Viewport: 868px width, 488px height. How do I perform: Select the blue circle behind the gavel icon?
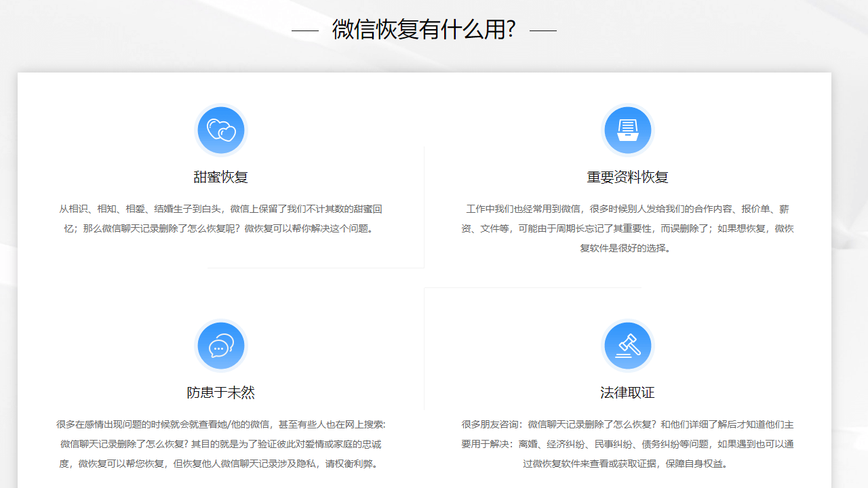(627, 345)
